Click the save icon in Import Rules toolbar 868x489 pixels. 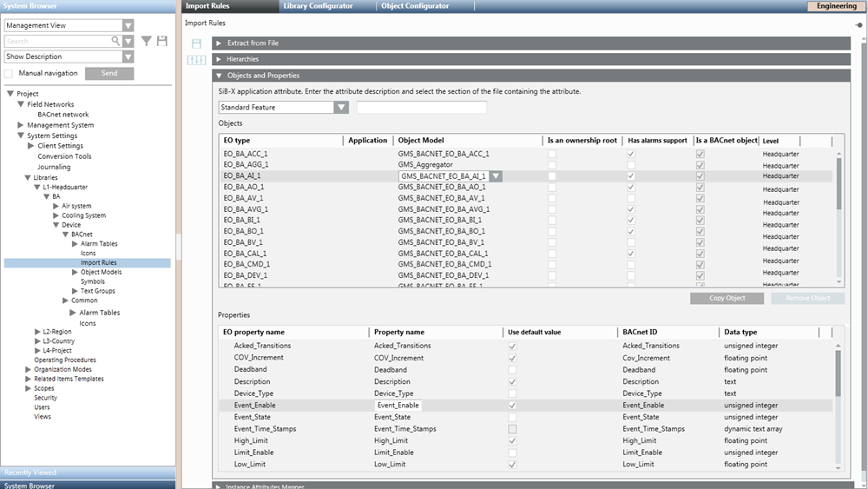click(196, 43)
